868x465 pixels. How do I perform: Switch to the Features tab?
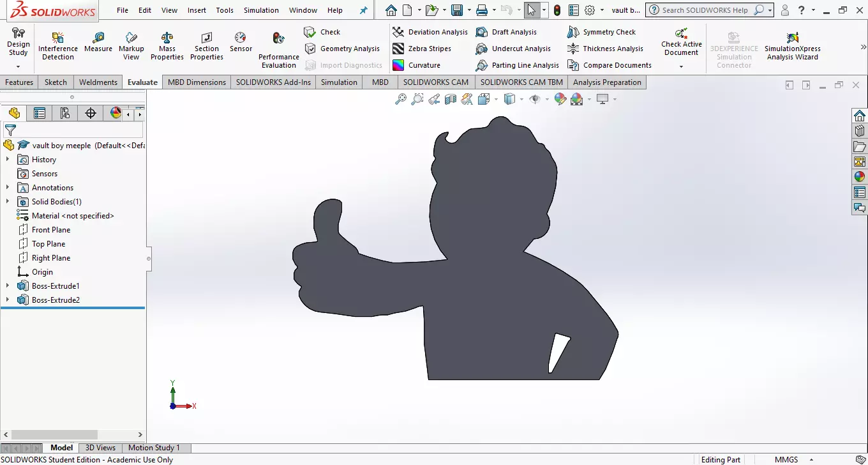click(x=19, y=82)
